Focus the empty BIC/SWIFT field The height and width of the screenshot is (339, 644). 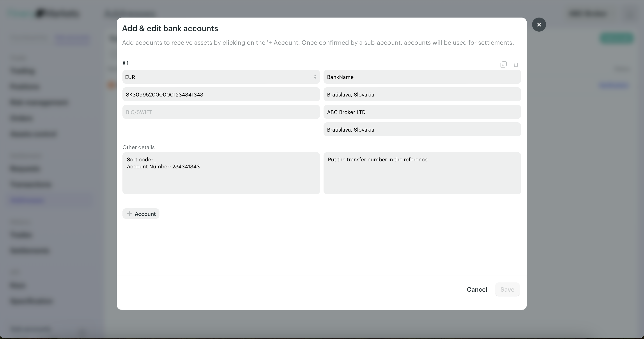tap(221, 112)
